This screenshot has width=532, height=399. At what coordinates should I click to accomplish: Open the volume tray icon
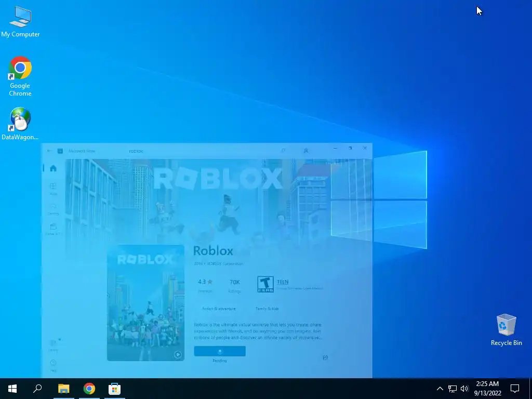click(x=464, y=389)
